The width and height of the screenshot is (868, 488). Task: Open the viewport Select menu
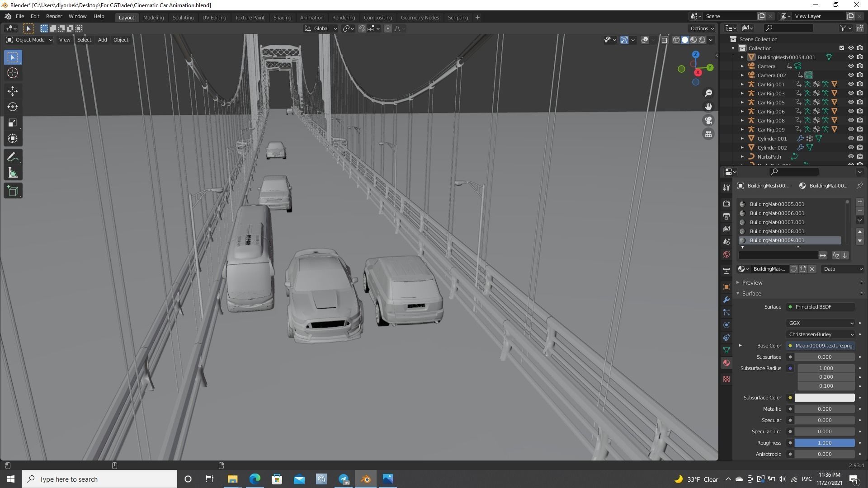pos(84,40)
